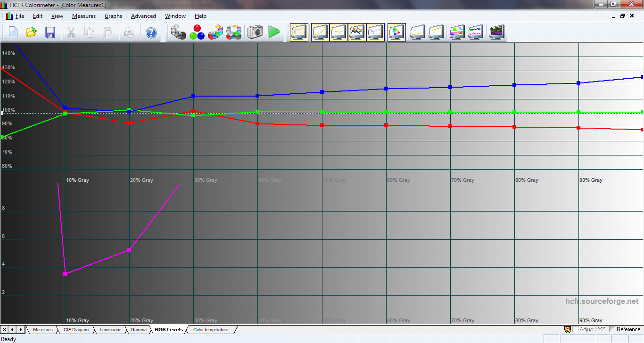Click the camera icon in the toolbar
644x343 pixels.
point(255,33)
